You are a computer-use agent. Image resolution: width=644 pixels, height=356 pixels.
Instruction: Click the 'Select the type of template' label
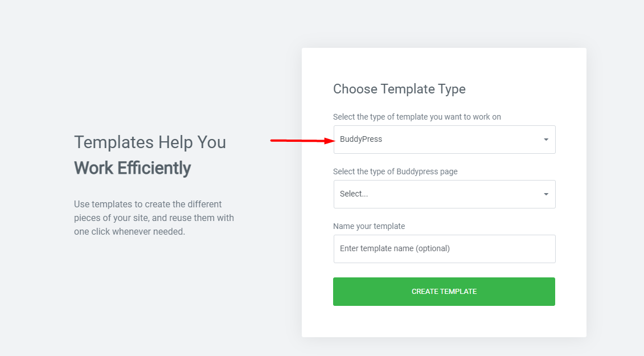(417, 116)
